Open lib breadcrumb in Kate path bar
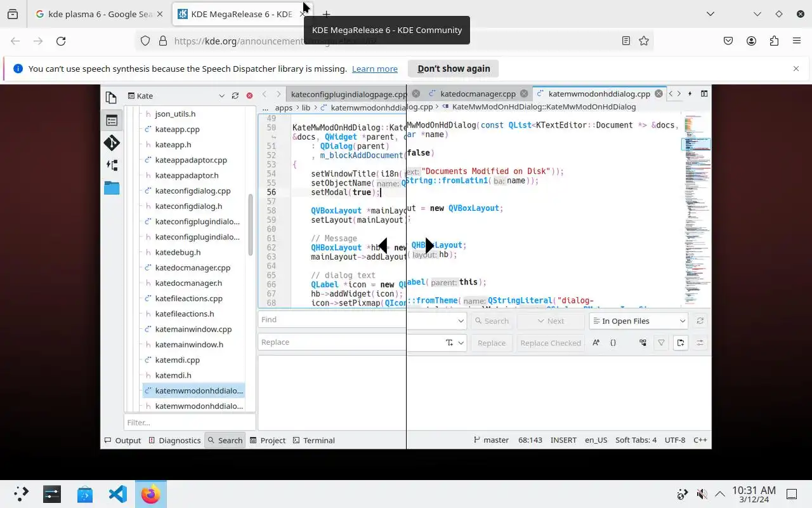Viewport: 812px width, 508px height. point(306,108)
